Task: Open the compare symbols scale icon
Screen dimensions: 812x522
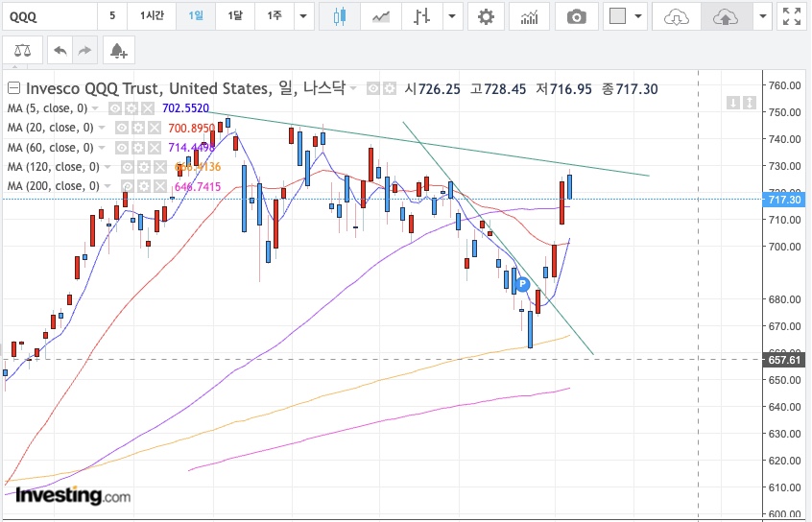Action: pos(22,50)
